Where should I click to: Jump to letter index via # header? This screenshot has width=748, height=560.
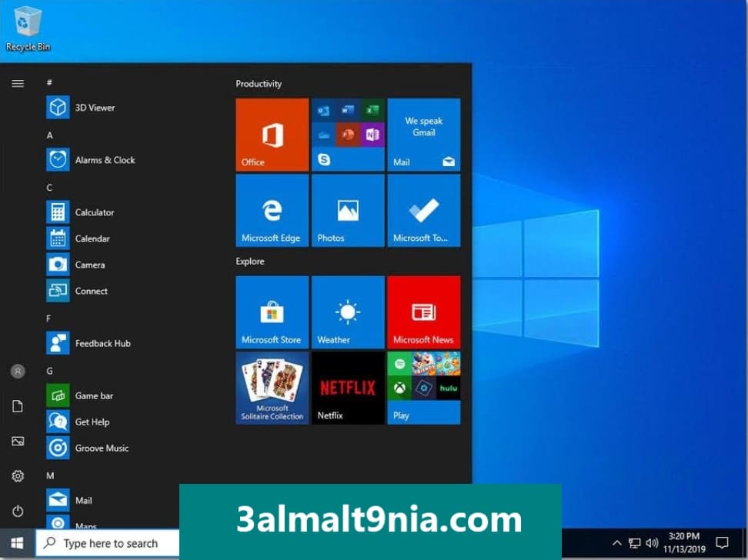[x=49, y=82]
